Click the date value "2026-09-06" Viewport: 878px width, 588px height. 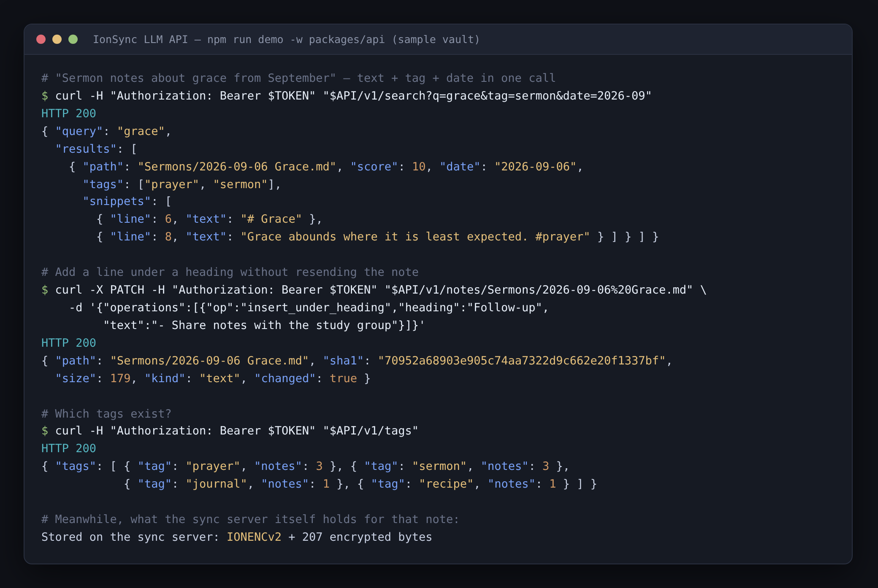pyautogui.click(x=535, y=167)
